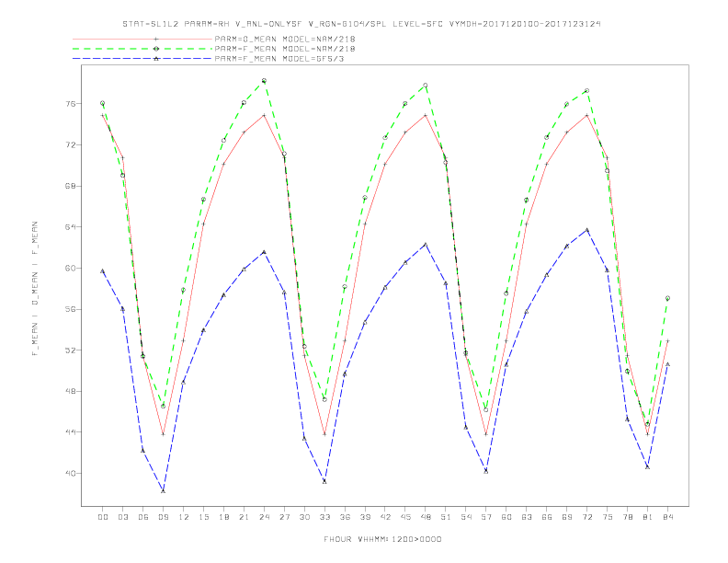Click the x-axis hour label 42
Image resolution: width=728 pixels, height=563 pixels.
(385, 517)
